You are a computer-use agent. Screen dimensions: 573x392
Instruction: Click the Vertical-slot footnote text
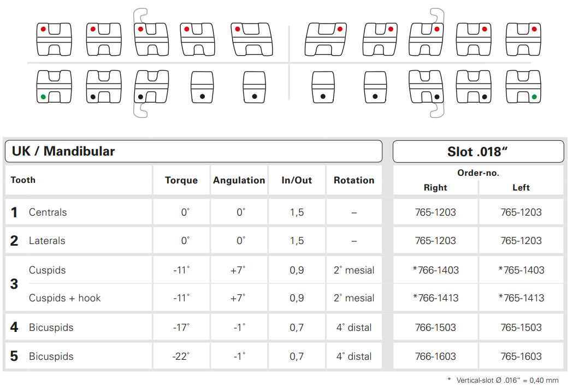(506, 380)
